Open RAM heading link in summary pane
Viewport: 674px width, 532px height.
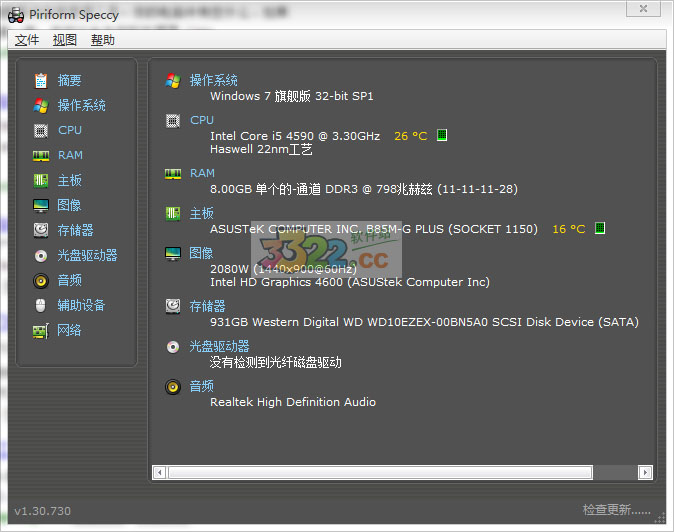coord(202,173)
